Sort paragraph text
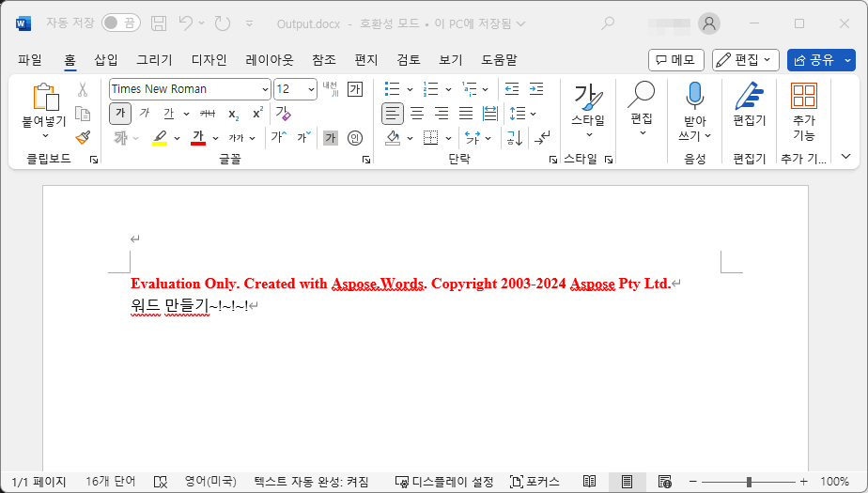868x493 pixels. coord(515,138)
